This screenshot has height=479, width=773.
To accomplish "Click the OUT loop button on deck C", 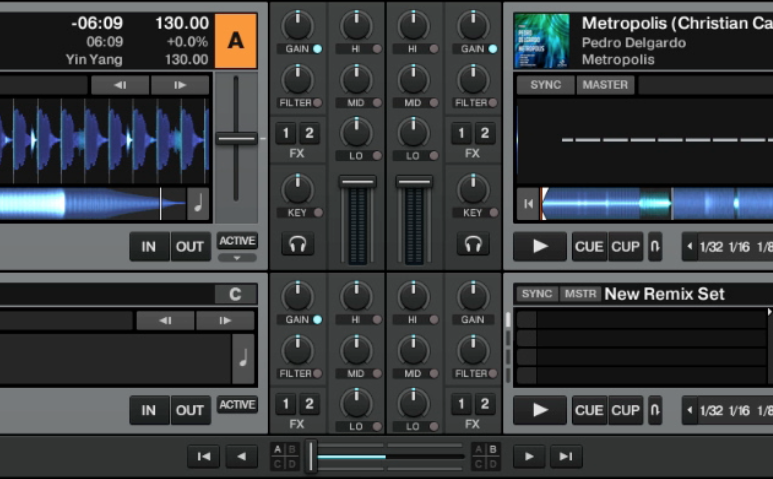I will pyautogui.click(x=190, y=410).
